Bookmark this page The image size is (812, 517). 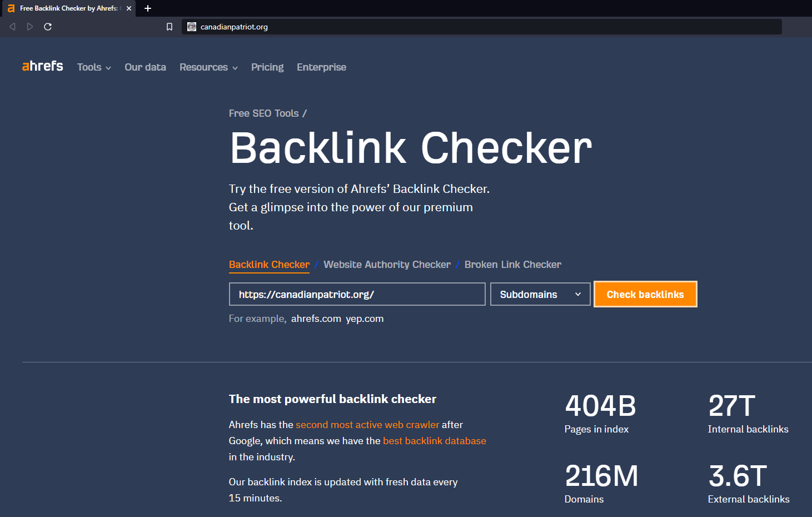click(x=170, y=27)
